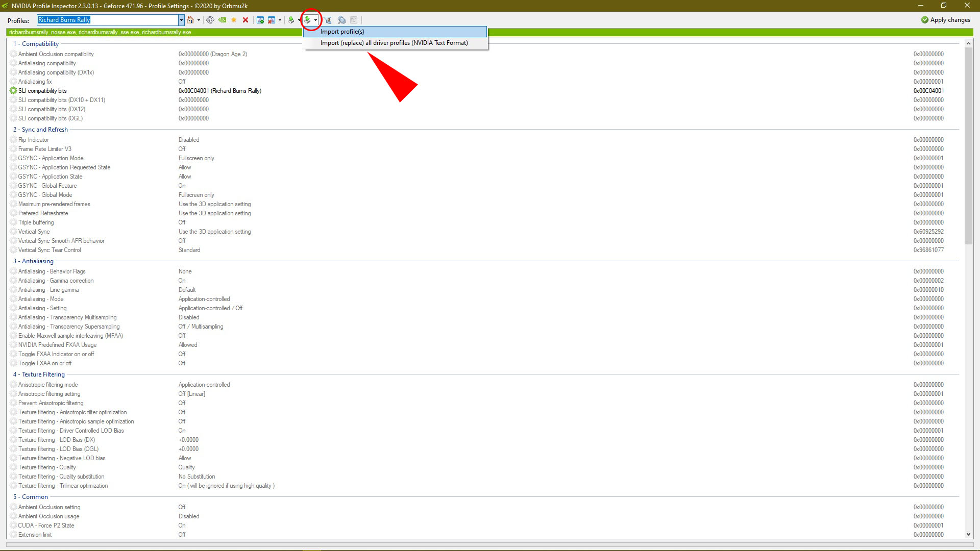Select the 'Maximum pre-rendered frames' setting row
Viewport: 980px width, 551px height.
[484, 204]
